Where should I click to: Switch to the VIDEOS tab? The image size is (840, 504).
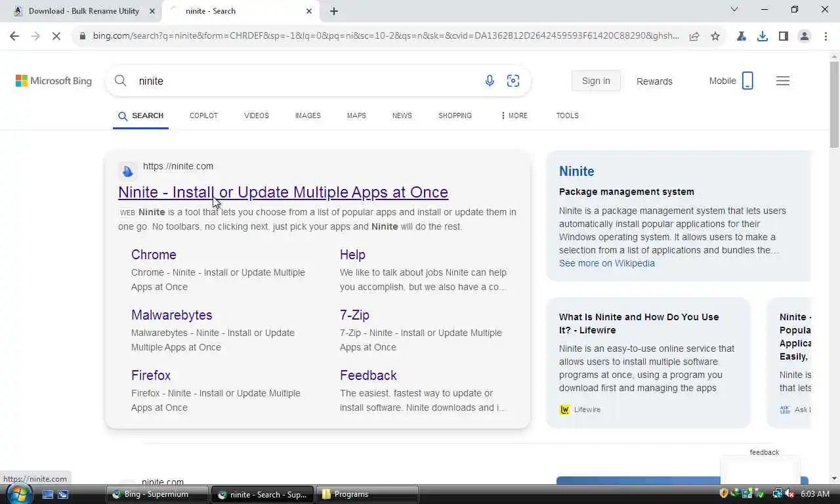pyautogui.click(x=257, y=115)
